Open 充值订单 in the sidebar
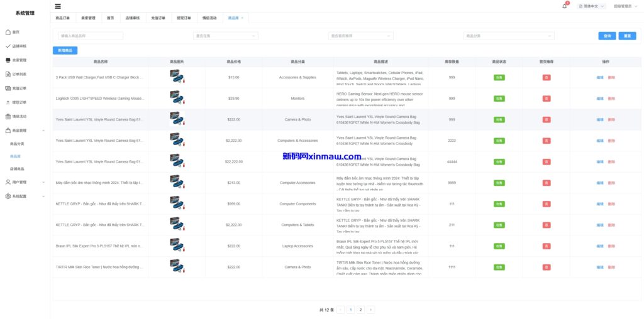 tap(19, 88)
